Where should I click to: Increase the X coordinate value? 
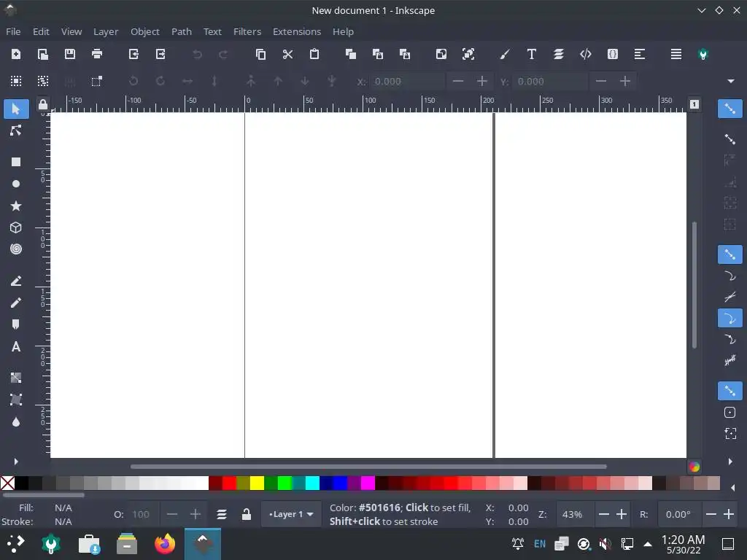point(481,82)
